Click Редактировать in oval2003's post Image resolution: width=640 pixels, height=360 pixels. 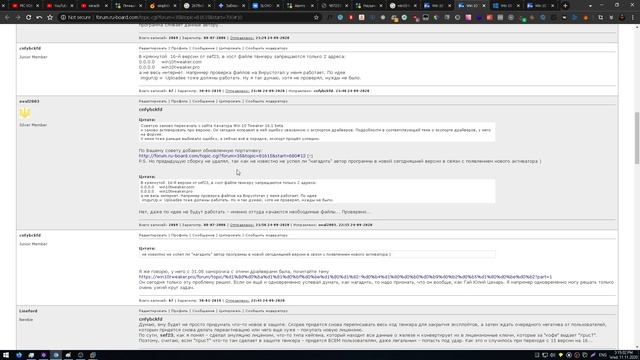coord(153,101)
